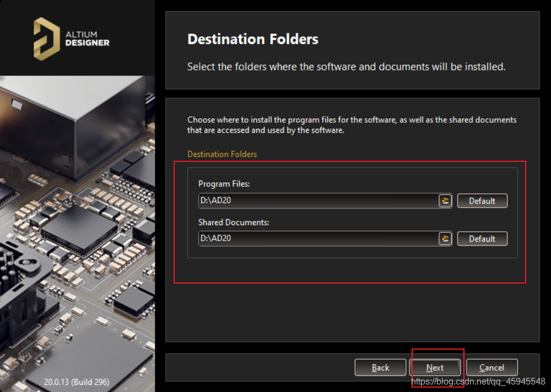
Task: Click the "Choose where to install" description
Action: tap(352, 125)
